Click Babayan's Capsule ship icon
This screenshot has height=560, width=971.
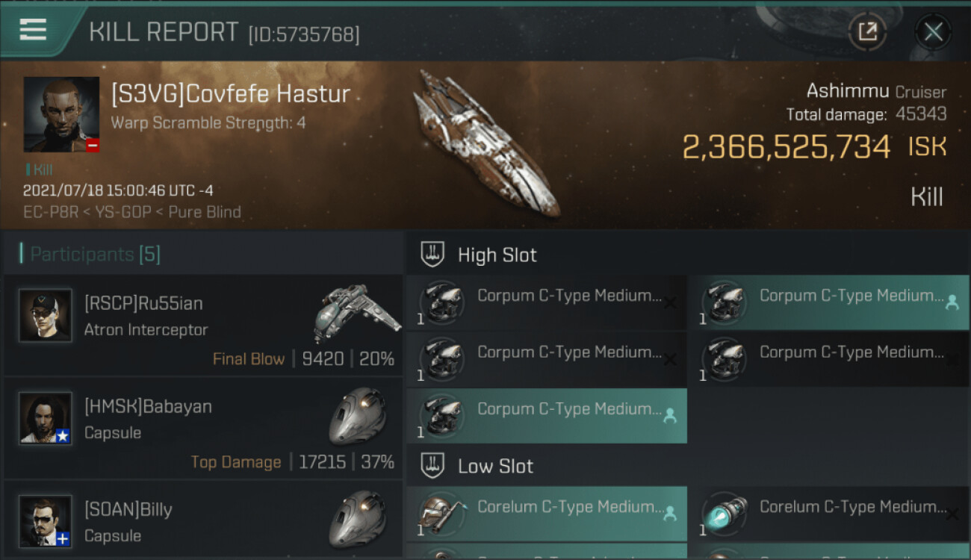tap(358, 414)
